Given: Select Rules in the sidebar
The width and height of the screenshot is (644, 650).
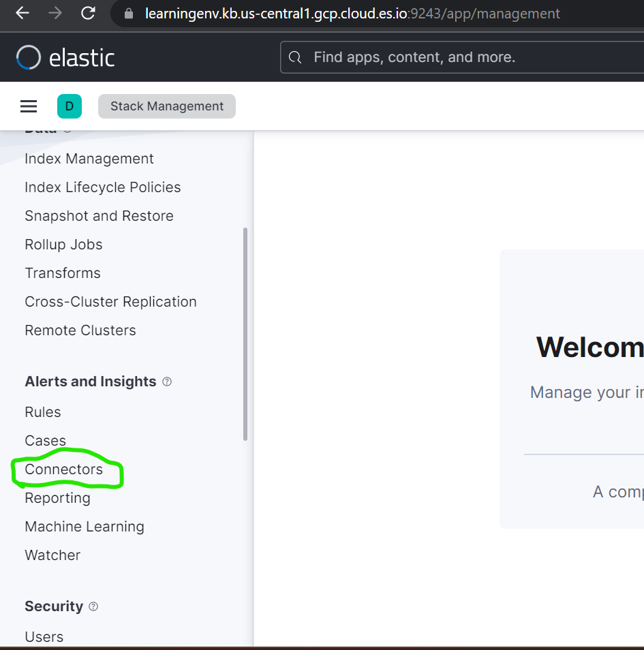Looking at the screenshot, I should point(43,412).
